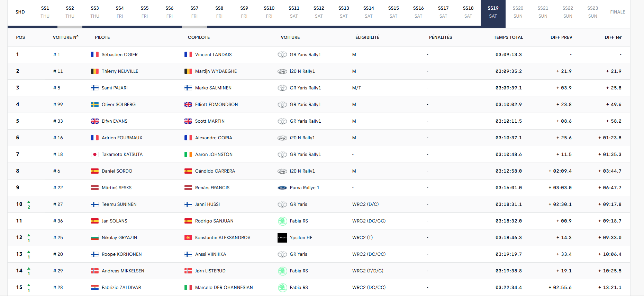Select the SS4 FRI stage tab

pos(120,12)
